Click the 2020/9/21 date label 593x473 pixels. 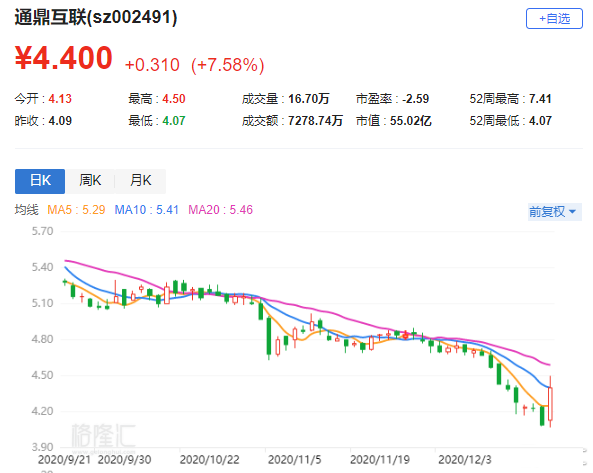pos(64,460)
